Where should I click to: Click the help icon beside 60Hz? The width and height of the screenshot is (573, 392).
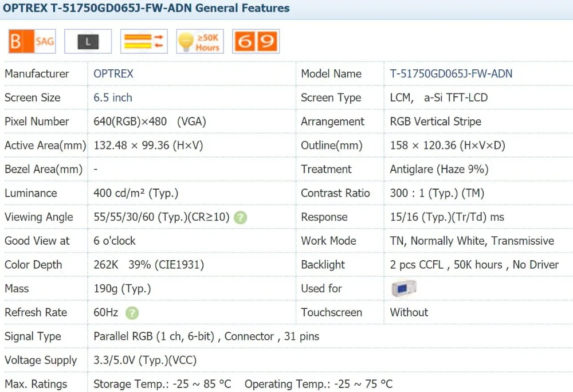point(132,313)
